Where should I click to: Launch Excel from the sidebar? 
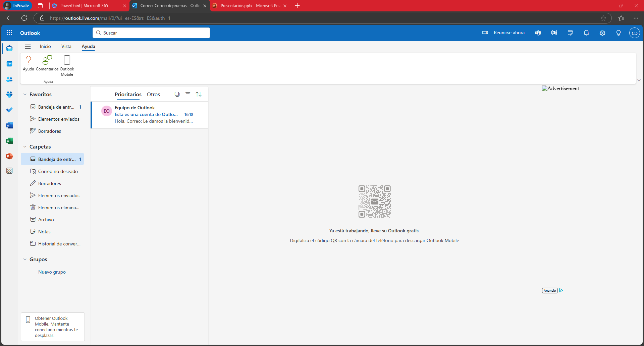point(9,141)
